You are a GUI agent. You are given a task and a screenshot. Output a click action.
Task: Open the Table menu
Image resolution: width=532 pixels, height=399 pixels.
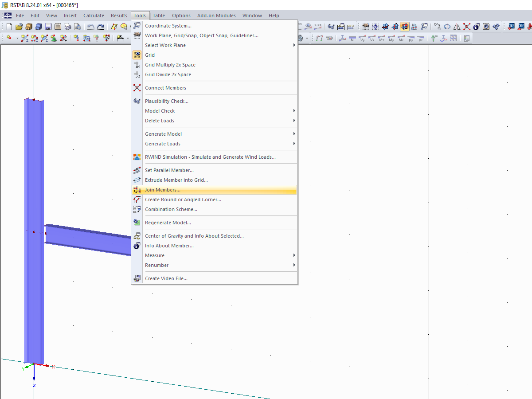pos(159,16)
